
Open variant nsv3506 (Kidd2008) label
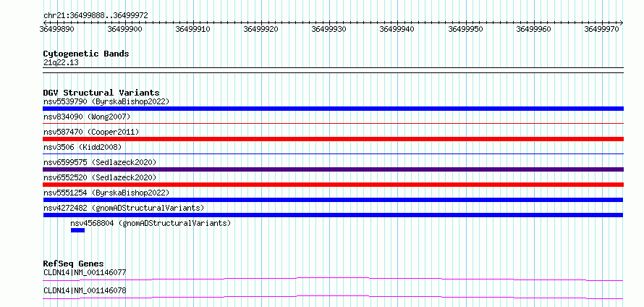[x=82, y=147]
